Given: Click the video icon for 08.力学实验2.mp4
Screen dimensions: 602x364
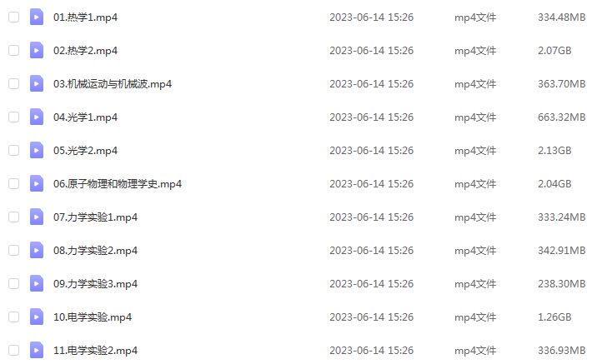Looking at the screenshot, I should click(37, 250).
